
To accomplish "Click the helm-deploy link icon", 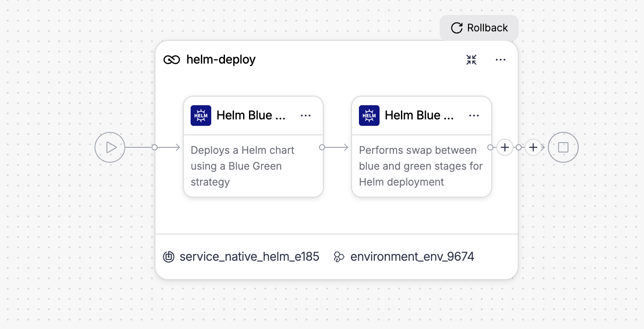I will tap(172, 60).
